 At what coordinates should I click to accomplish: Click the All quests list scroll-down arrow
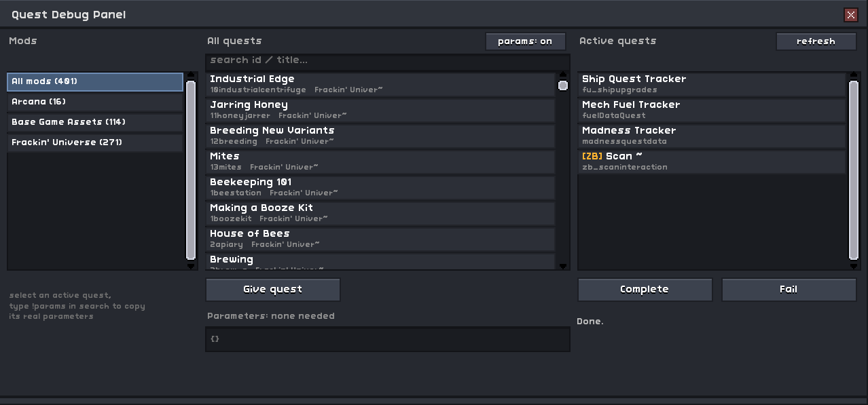(563, 266)
